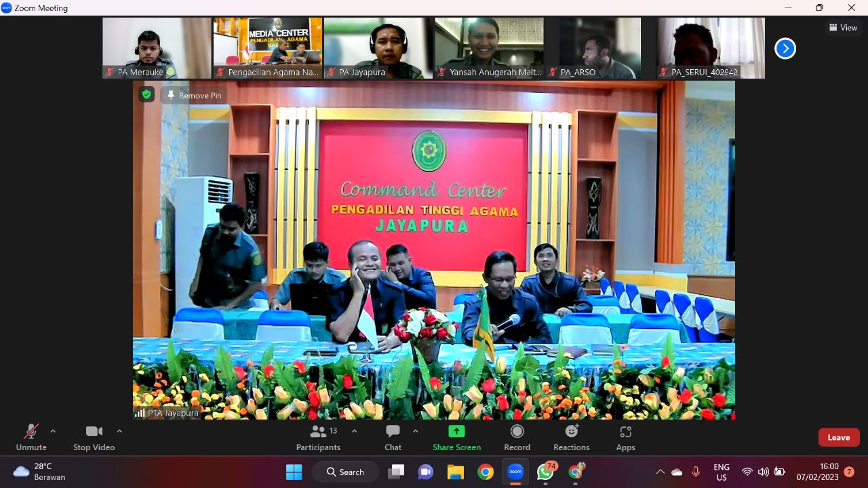The image size is (868, 488).
Task: Open the Reactions panel
Action: [572, 432]
